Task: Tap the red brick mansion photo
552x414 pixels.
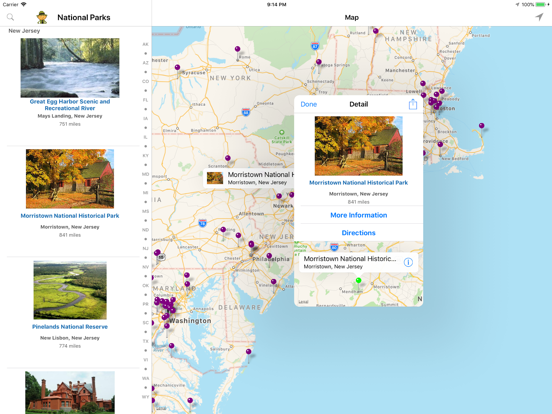Action: 70,393
